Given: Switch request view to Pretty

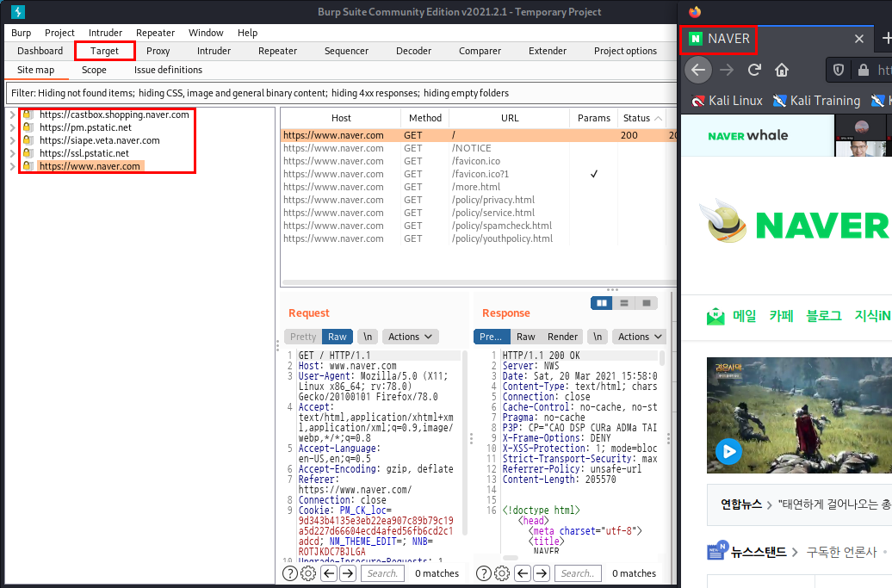Looking at the screenshot, I should (303, 337).
